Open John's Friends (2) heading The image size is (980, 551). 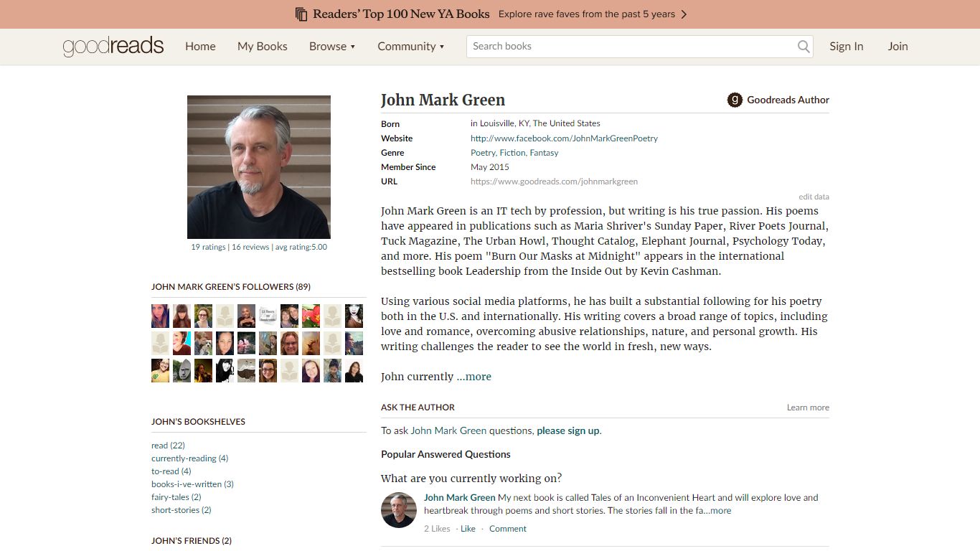pyautogui.click(x=192, y=541)
